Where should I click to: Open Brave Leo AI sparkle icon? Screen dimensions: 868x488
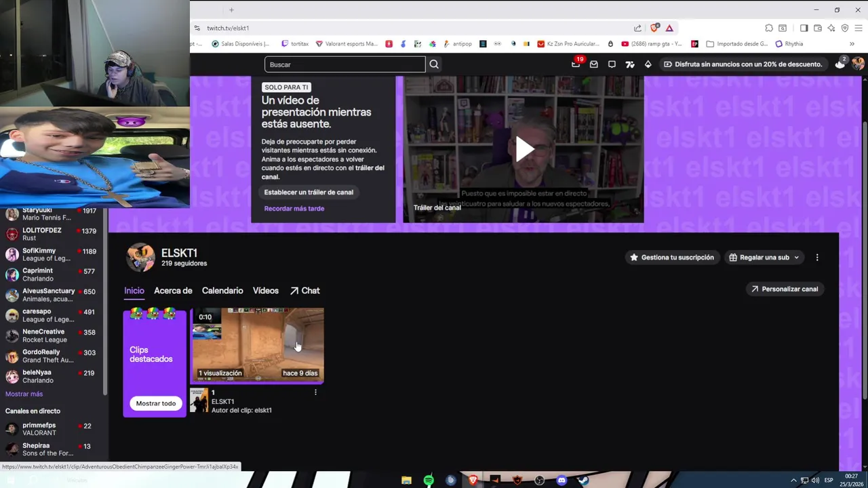point(831,28)
